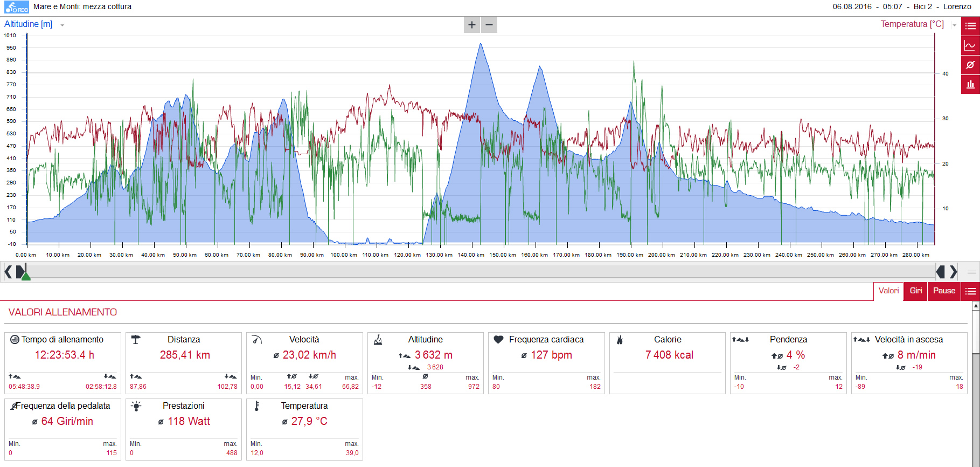
Task: Select the line chart view icon
Action: pos(970,45)
